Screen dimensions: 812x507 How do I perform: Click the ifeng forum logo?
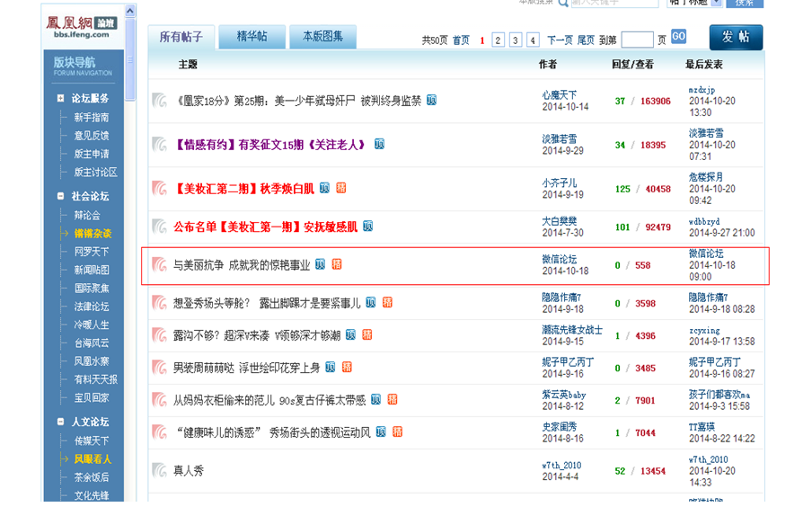click(x=81, y=25)
